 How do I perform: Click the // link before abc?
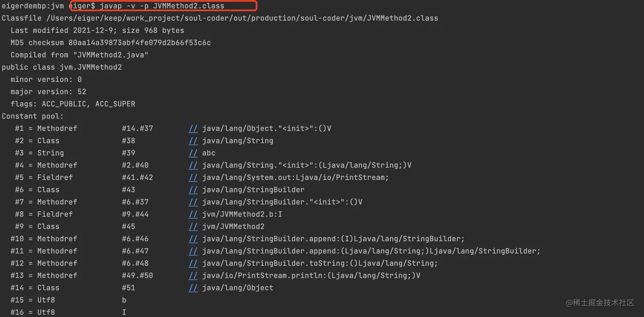193,153
